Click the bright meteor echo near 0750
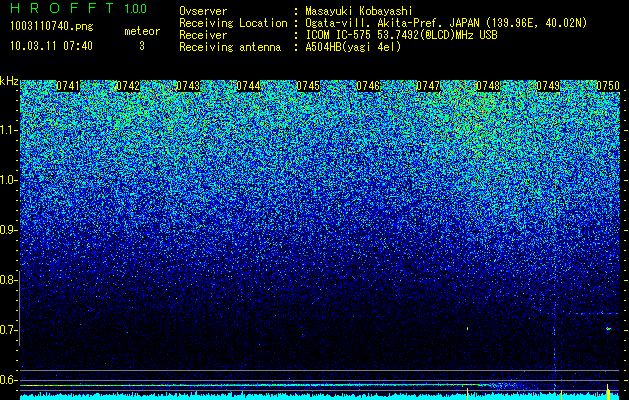This screenshot has height=400, width=629. [608, 329]
